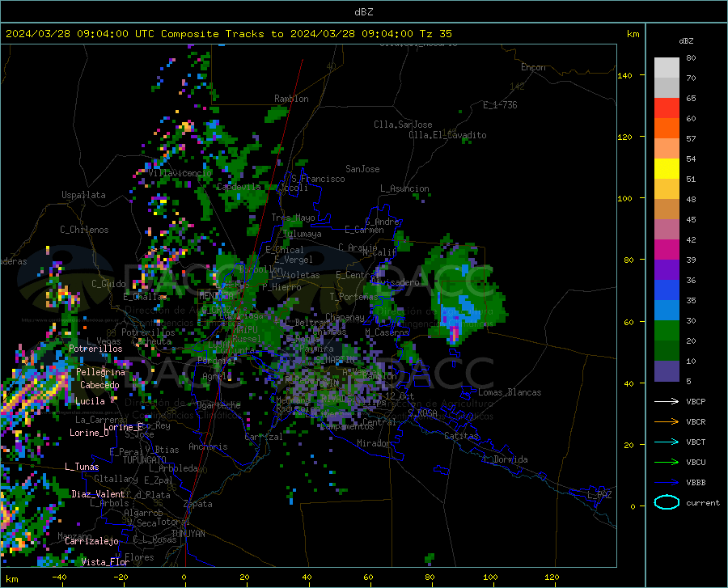Viewport: 728px width, 588px height.
Task: Click the 'Lucila' map label
Action: tap(90, 401)
